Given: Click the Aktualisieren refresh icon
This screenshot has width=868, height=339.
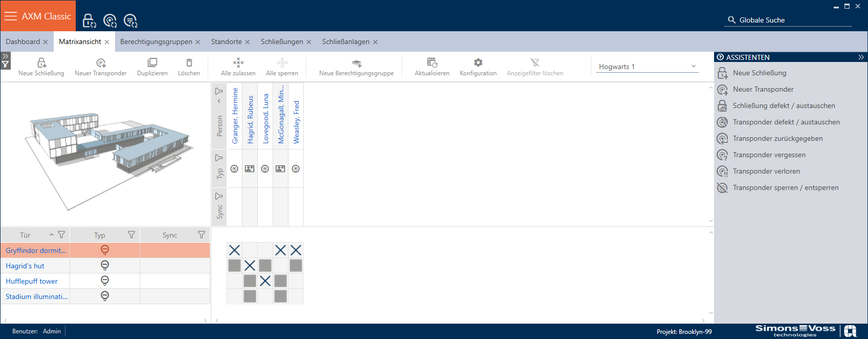Looking at the screenshot, I should pos(432,63).
